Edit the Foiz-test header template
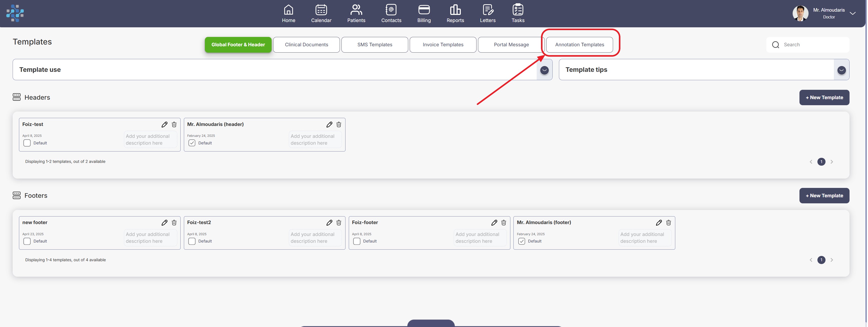Viewport: 868px width, 327px height. [164, 125]
